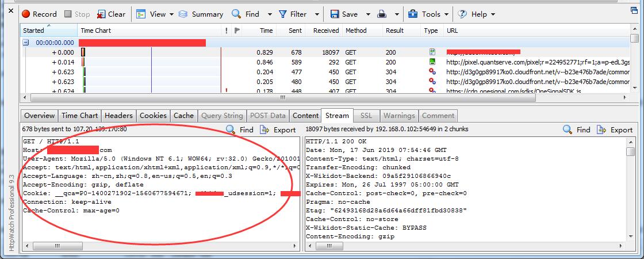Expand the dropdown arrow next to Find in toolbar
644x259 pixels.
270,14
